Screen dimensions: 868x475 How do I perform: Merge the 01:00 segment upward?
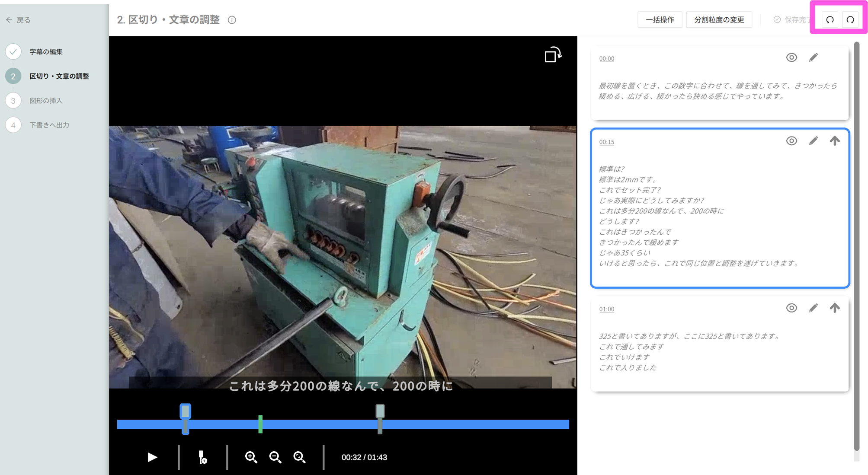tap(834, 308)
